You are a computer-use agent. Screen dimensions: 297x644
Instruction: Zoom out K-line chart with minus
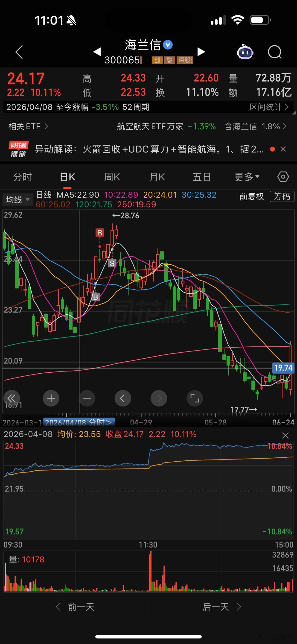pos(87,398)
